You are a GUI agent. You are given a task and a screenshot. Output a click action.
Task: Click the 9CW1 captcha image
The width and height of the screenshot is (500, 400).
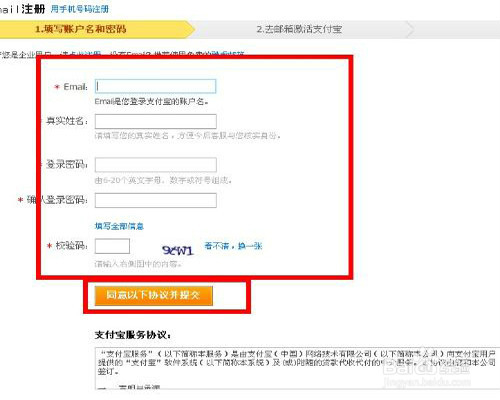178,250
